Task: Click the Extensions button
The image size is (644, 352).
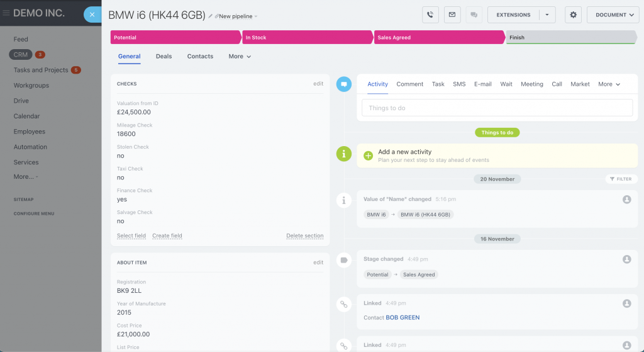Action: pos(513,15)
